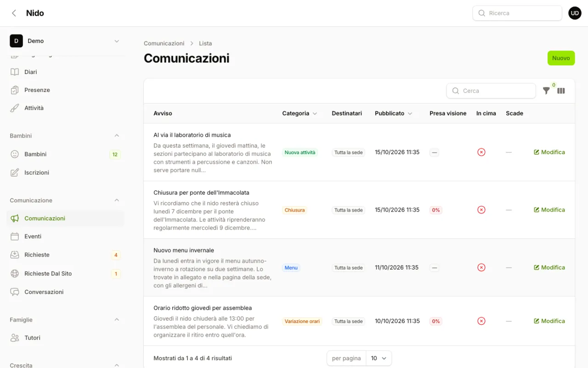Click the Bambini smiley face icon

pos(15,154)
